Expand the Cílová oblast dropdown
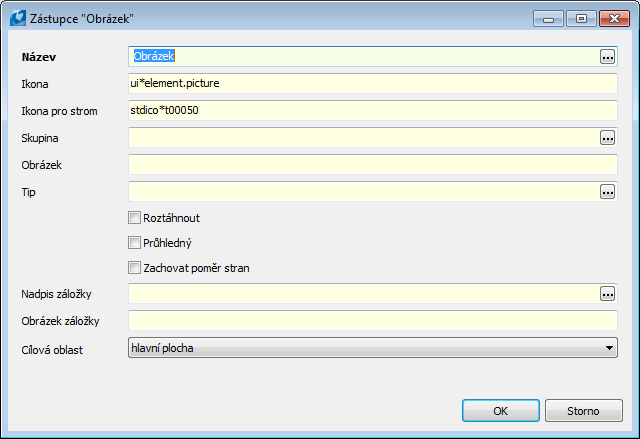The image size is (640, 439). click(609, 348)
